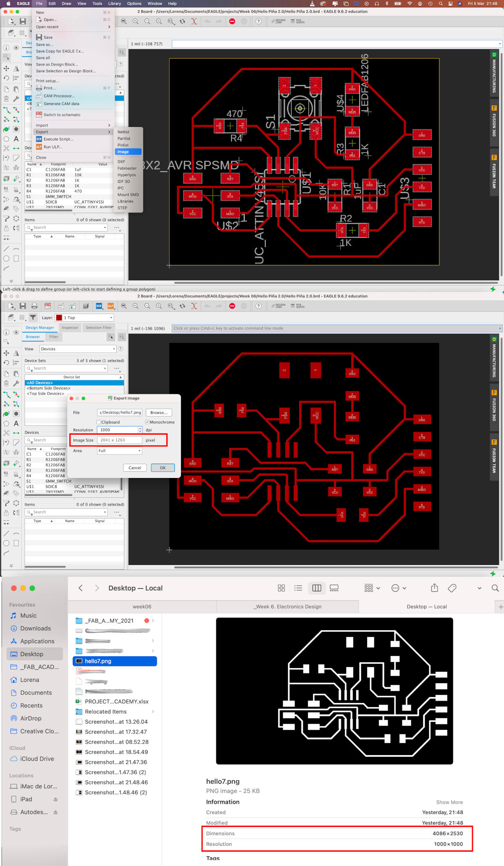Viewport: 504px width, 866px height.
Task: Click command line field in lower EAGLE window
Action: pyautogui.click(x=337, y=328)
